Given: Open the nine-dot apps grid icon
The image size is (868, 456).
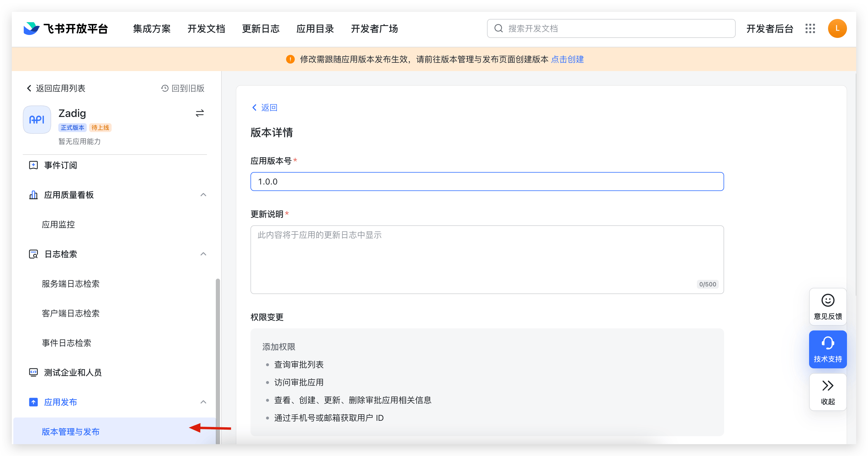Looking at the screenshot, I should pyautogui.click(x=810, y=29).
